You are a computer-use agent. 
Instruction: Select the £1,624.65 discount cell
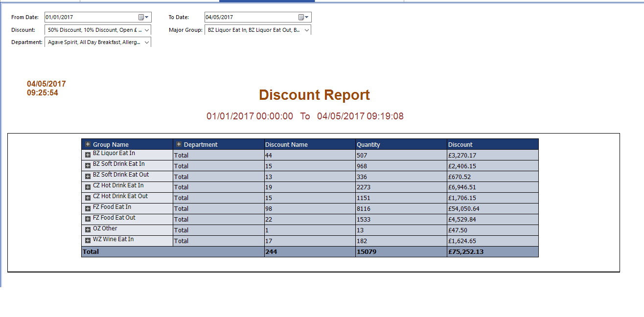click(x=493, y=241)
